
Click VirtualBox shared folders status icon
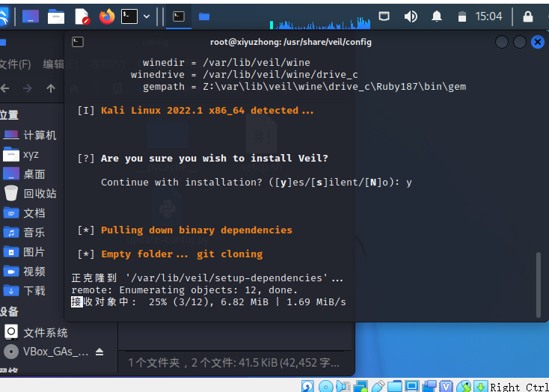(395, 387)
